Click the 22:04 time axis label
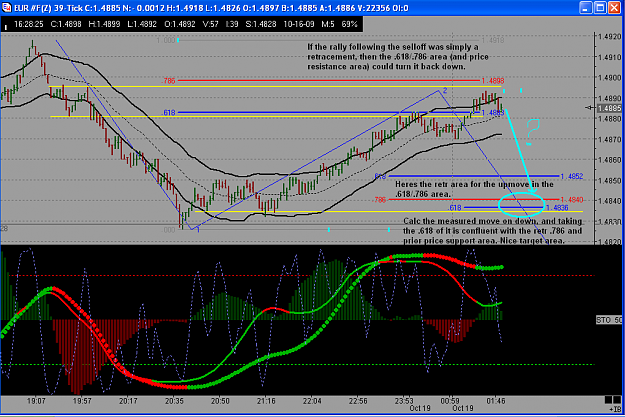This screenshot has width=625, height=417. click(312, 401)
